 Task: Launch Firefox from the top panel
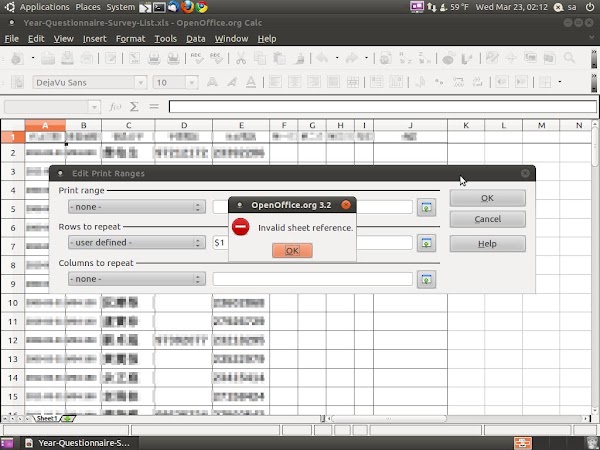tap(188, 7)
